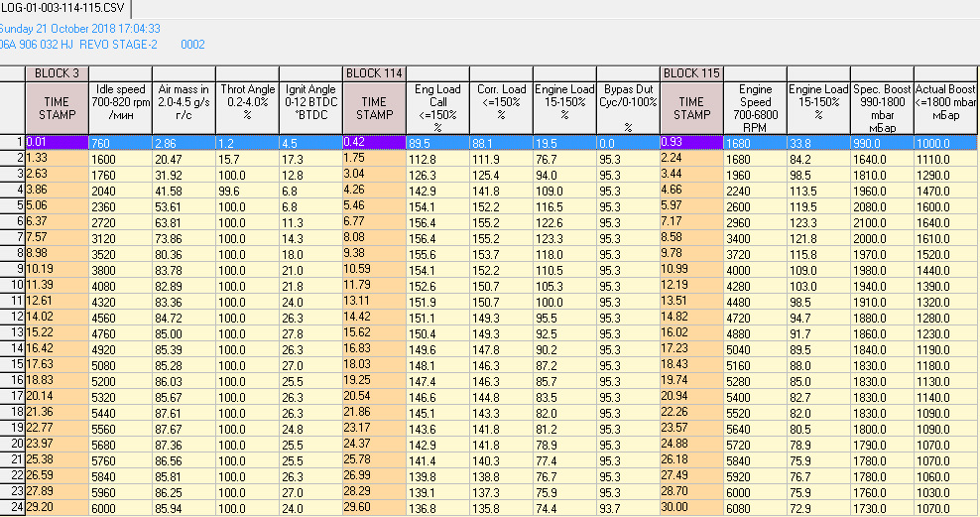Click row number 24 header
This screenshot has width=980, height=517.
point(13,508)
